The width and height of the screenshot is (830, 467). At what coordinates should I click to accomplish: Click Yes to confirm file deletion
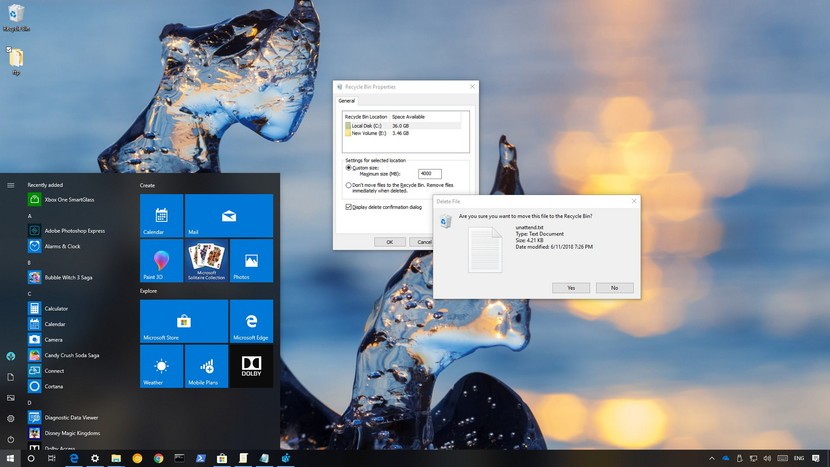click(x=570, y=287)
